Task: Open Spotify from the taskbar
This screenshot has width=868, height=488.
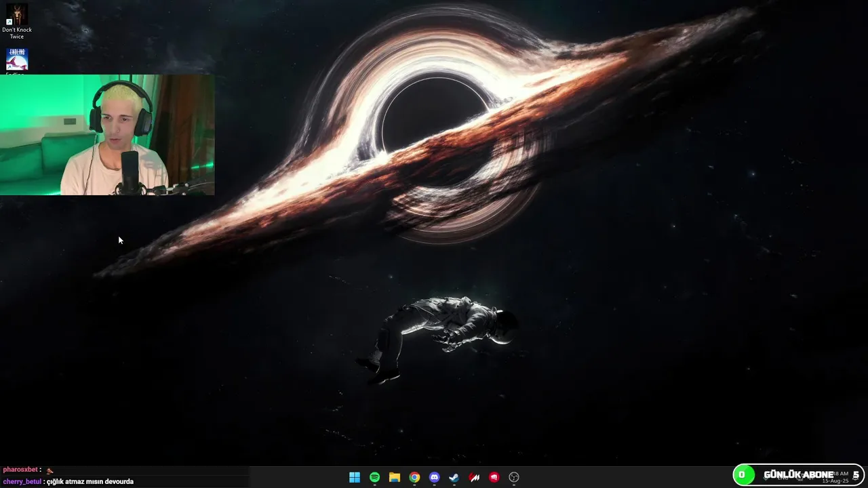Action: click(x=374, y=477)
